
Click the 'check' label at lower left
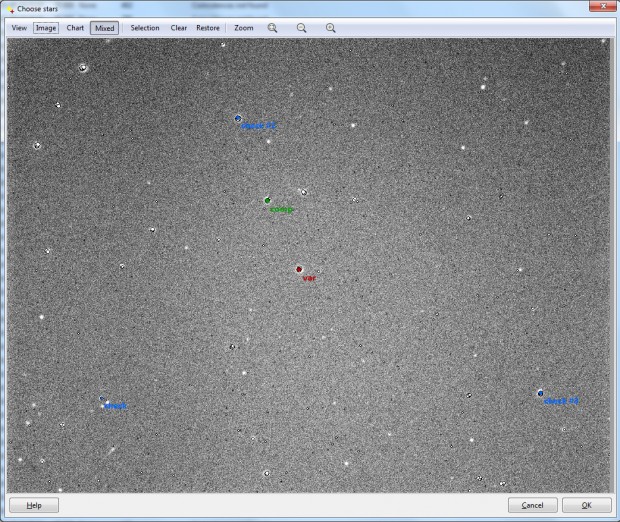(116, 406)
